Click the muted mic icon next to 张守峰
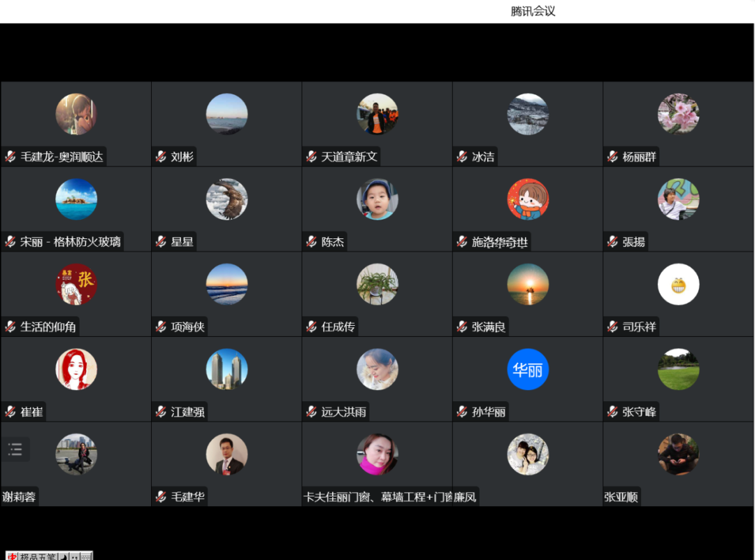Screen dimensions: 755x560 (611, 411)
